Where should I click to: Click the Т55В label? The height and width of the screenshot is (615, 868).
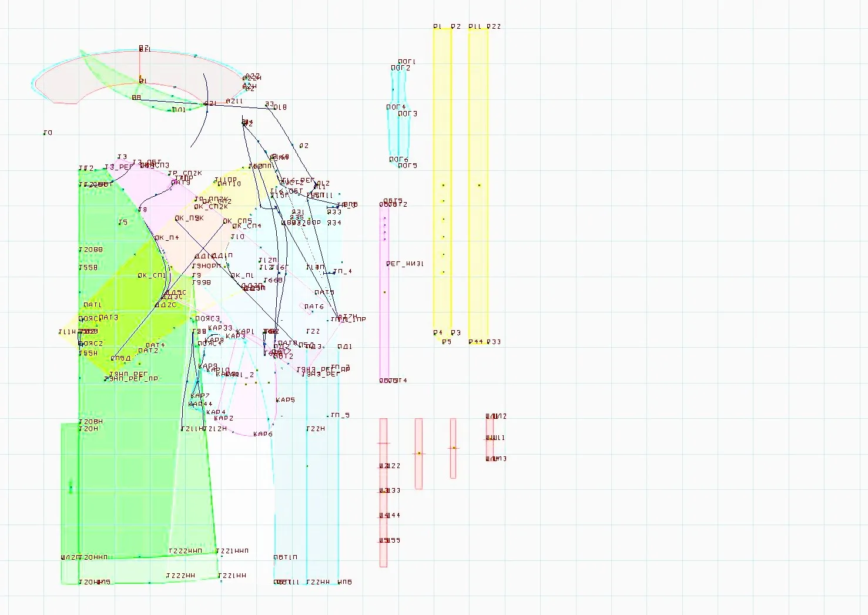tap(88, 268)
